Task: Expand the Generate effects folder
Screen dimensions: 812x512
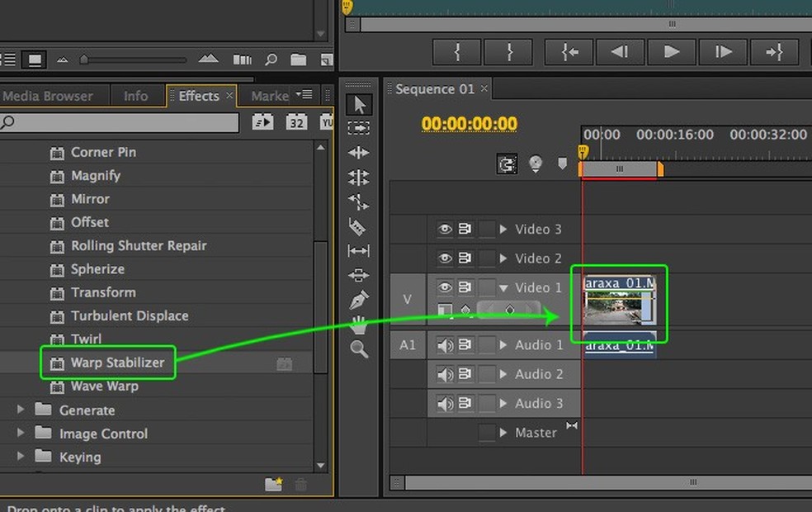Action: pos(21,410)
